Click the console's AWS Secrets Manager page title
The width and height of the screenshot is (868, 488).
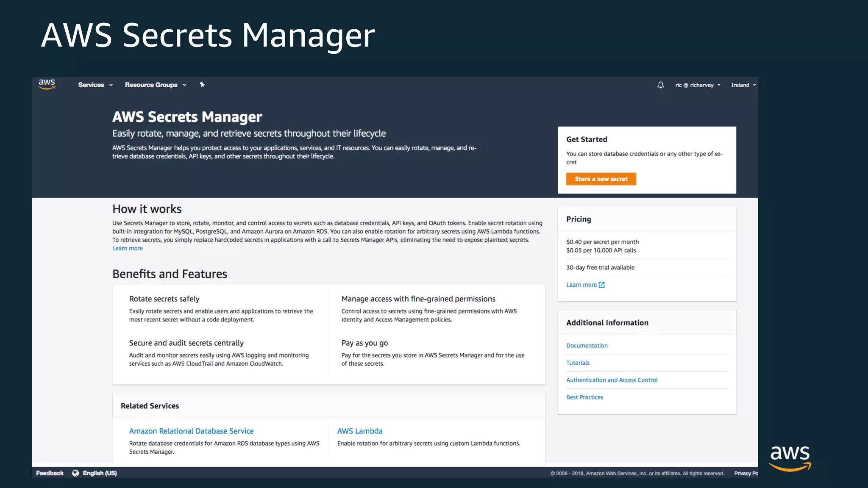(187, 117)
